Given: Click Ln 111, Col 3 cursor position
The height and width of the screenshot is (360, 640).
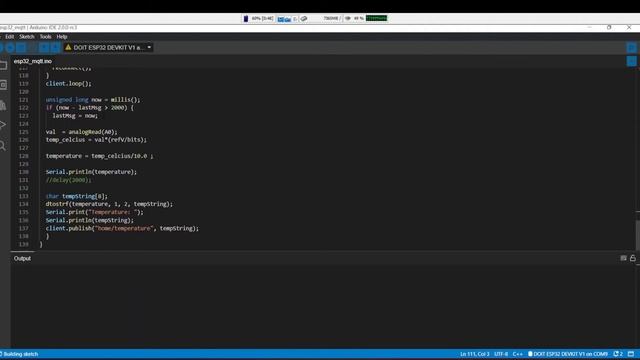Looking at the screenshot, I should click(x=474, y=354).
